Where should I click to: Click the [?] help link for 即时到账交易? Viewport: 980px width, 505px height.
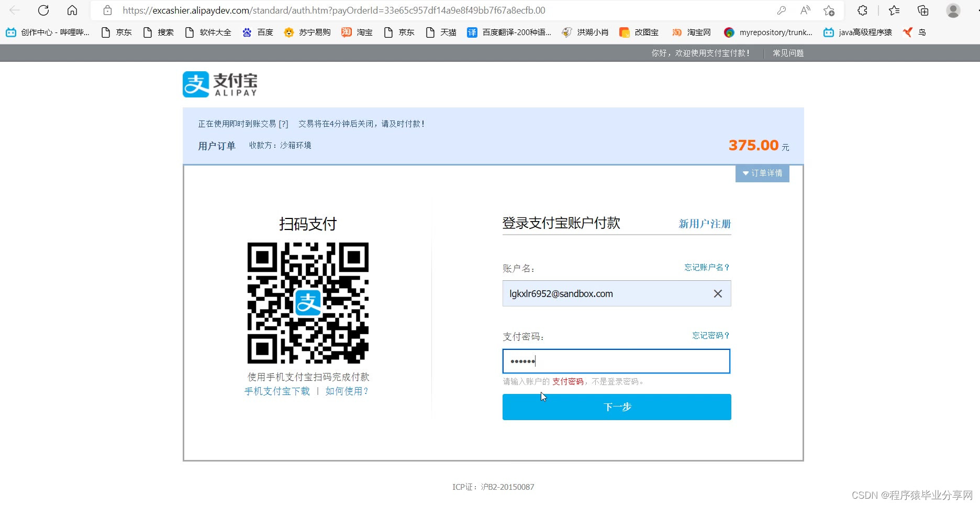coord(283,124)
